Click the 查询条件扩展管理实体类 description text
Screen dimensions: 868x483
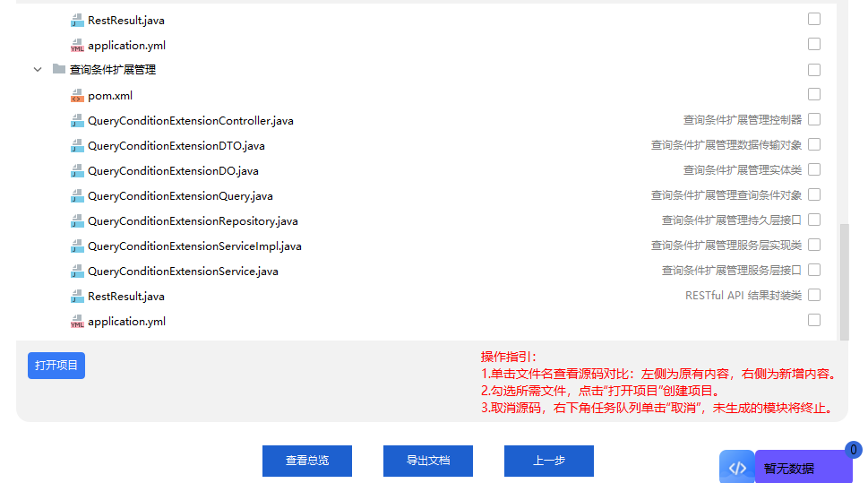pos(743,170)
